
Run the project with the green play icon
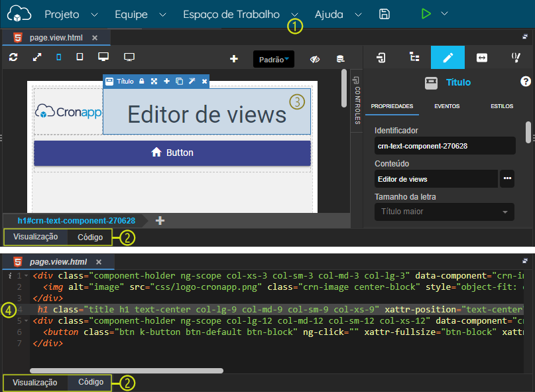click(x=426, y=14)
